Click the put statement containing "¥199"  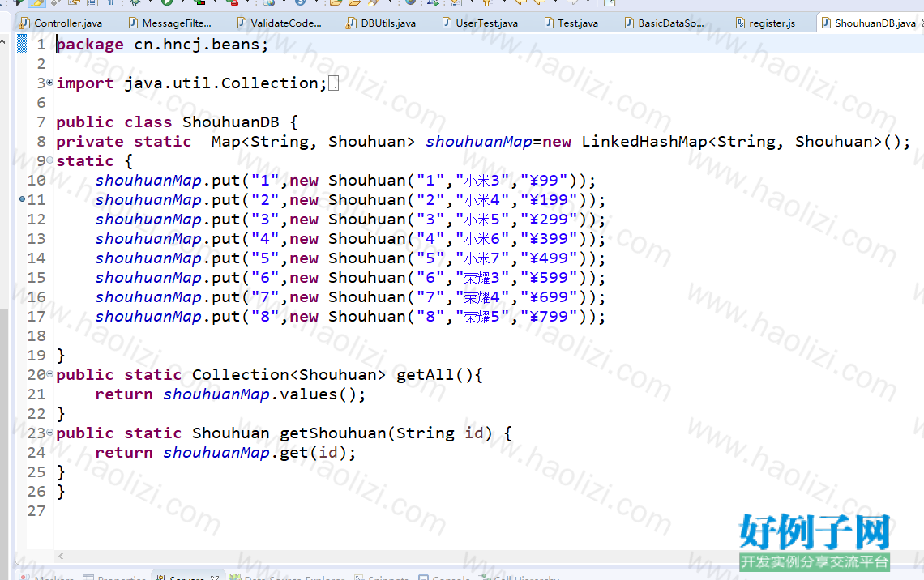[x=350, y=199]
